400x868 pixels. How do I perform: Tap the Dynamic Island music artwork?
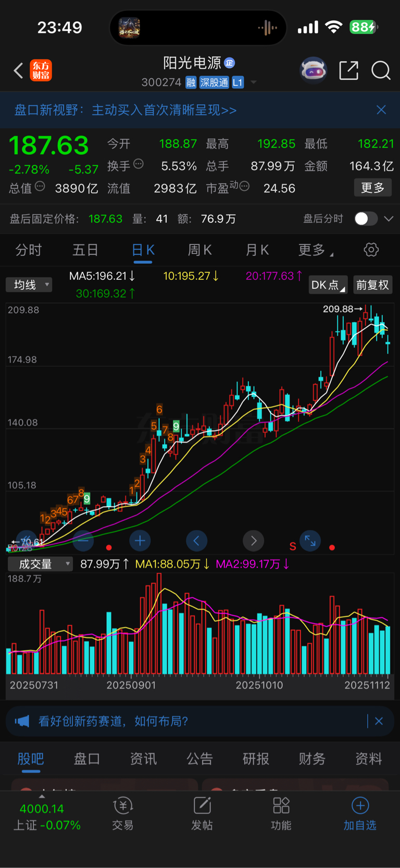coord(129,27)
